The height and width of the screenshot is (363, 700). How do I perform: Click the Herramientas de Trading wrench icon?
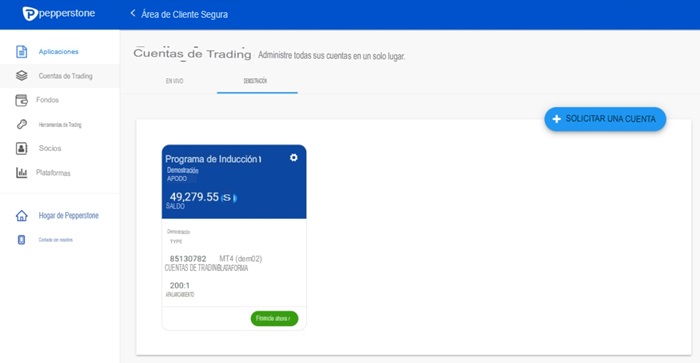[21, 124]
